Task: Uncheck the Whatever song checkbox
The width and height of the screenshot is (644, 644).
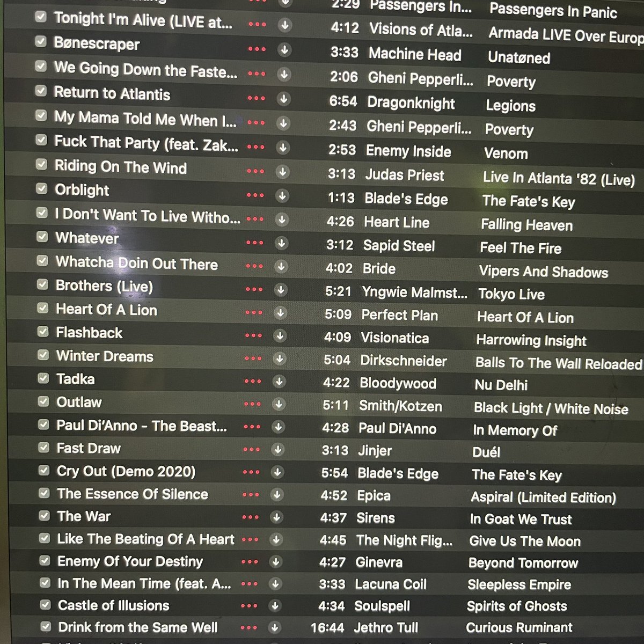Action: (42, 236)
